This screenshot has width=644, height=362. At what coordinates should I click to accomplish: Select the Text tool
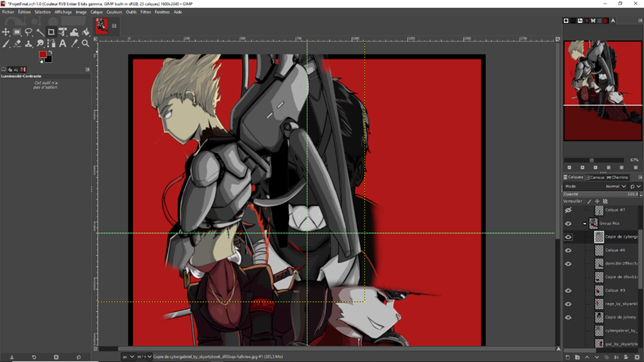coord(63,44)
